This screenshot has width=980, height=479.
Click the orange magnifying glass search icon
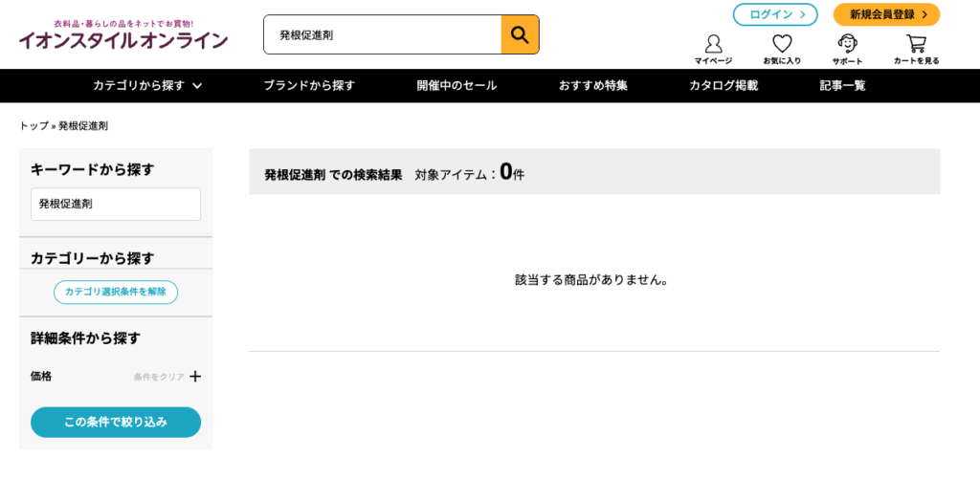click(x=520, y=34)
